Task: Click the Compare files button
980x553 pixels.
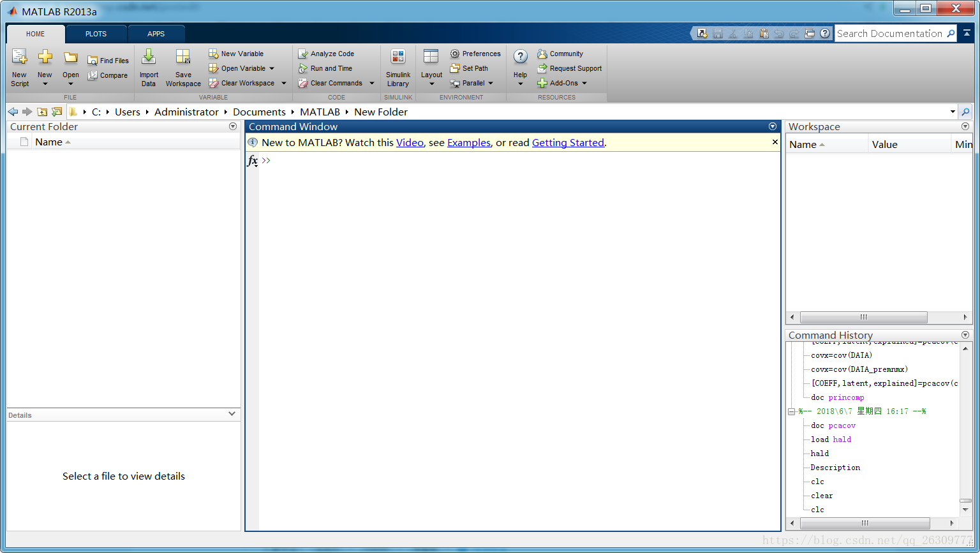Action: [108, 75]
